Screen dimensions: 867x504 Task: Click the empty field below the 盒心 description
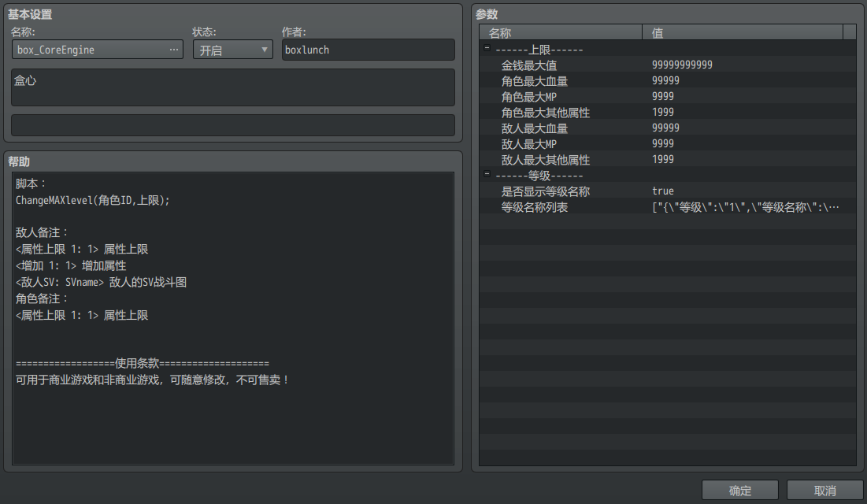coord(233,125)
